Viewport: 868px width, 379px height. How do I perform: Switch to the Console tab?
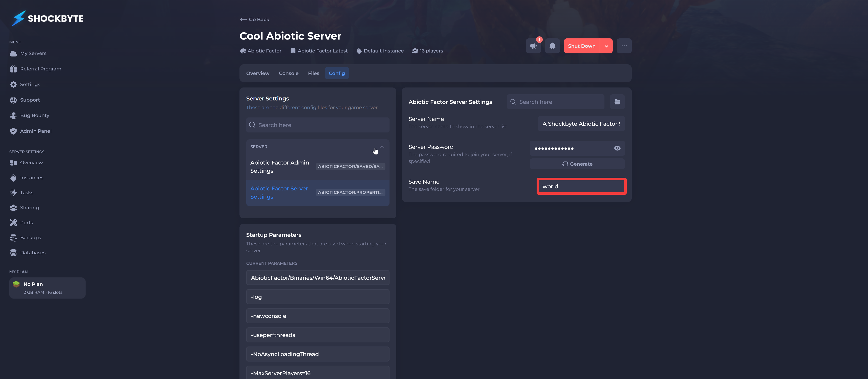(289, 73)
